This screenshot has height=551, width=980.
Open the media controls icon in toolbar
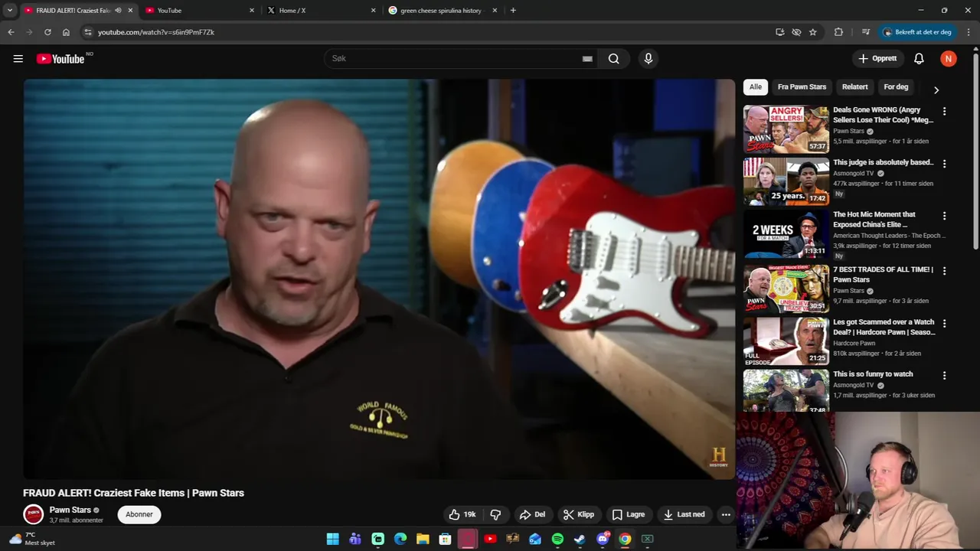[866, 32]
